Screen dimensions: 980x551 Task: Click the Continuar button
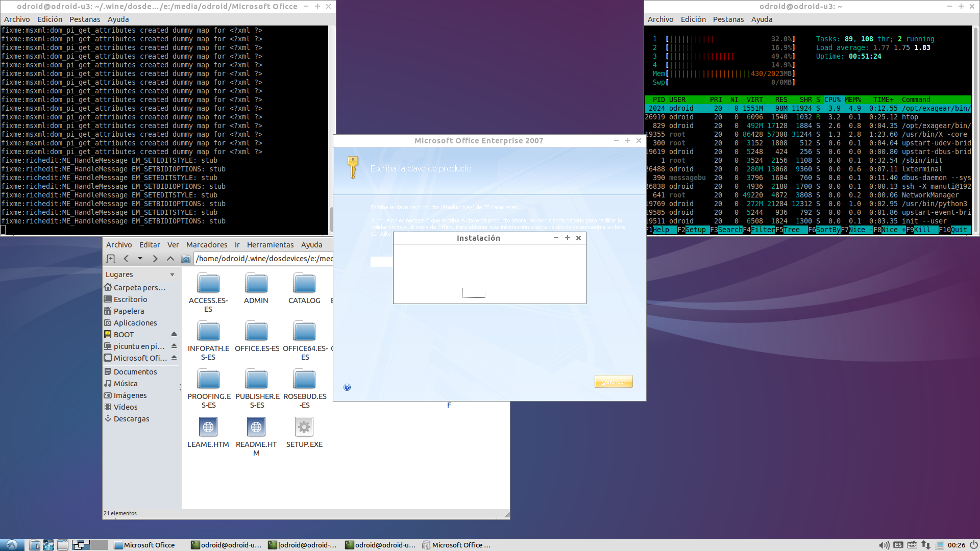point(613,382)
